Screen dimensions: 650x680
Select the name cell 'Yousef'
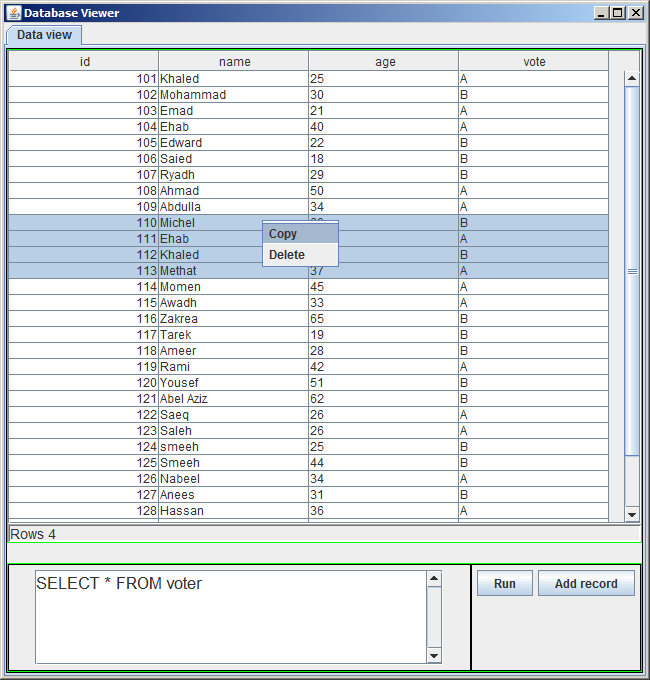[234, 383]
